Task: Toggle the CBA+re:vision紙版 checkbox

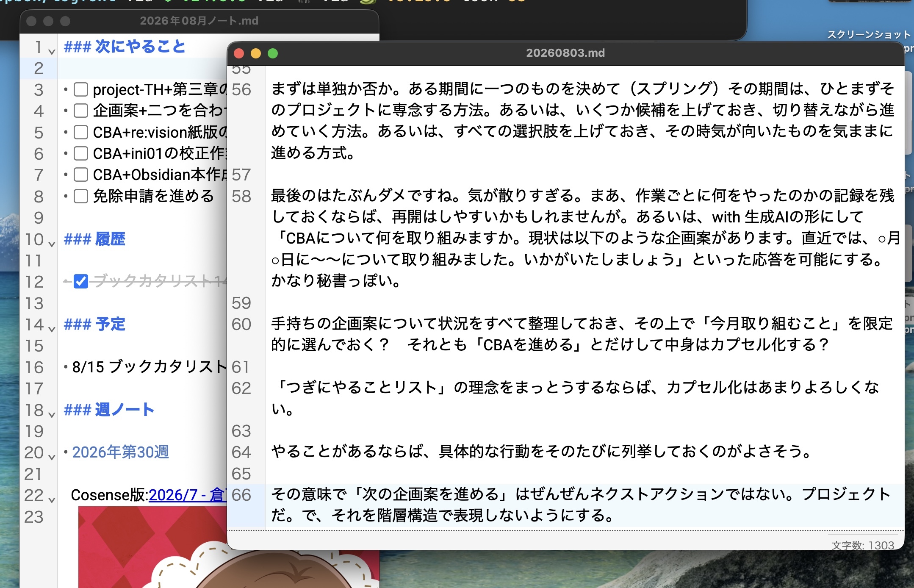Action: (x=80, y=132)
